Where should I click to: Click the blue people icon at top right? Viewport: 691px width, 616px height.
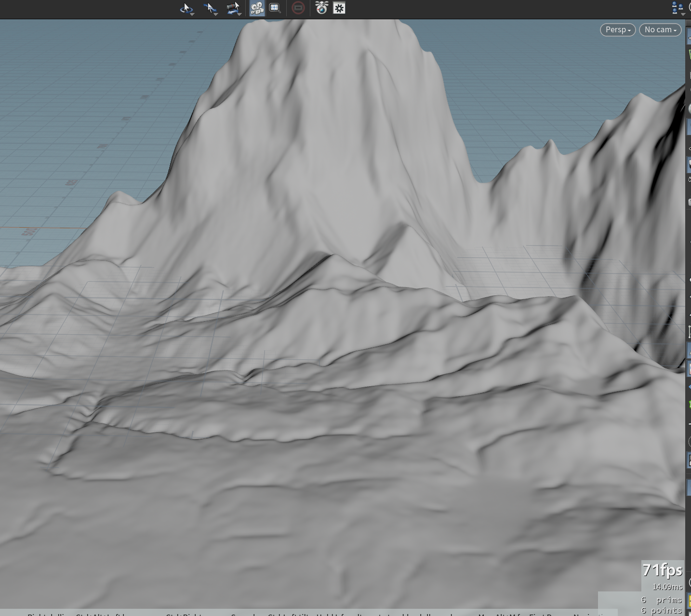(x=678, y=8)
